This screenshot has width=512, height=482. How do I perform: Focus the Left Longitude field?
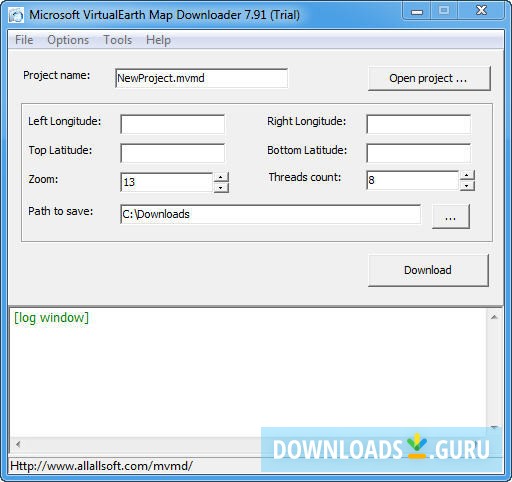172,124
